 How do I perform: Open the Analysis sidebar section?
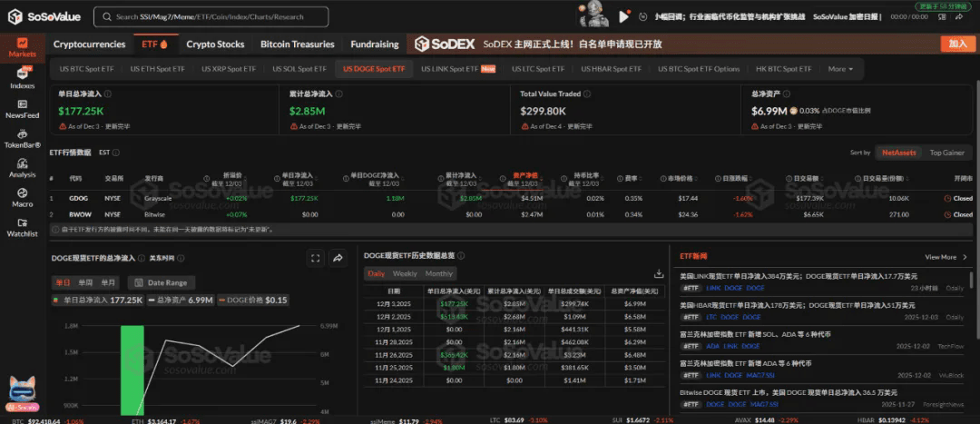tap(22, 168)
